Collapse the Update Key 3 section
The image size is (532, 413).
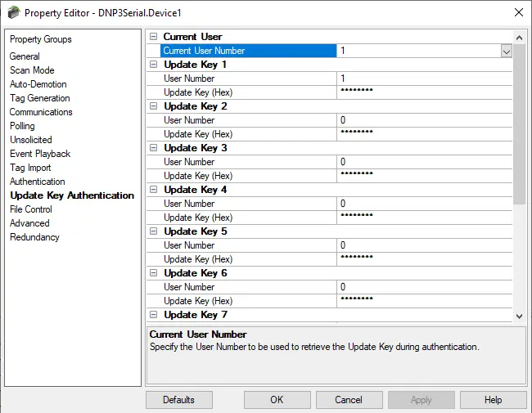click(153, 147)
